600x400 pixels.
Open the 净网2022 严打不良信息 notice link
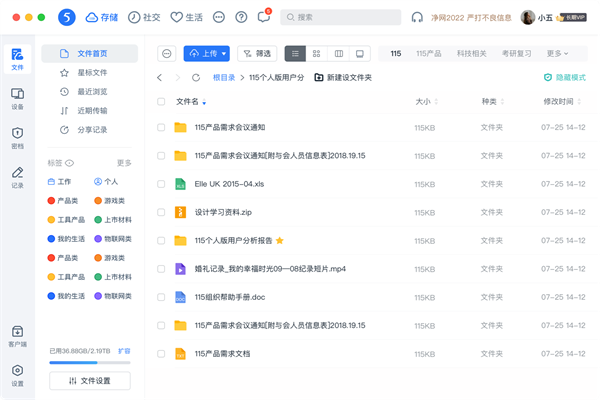[x=471, y=18]
